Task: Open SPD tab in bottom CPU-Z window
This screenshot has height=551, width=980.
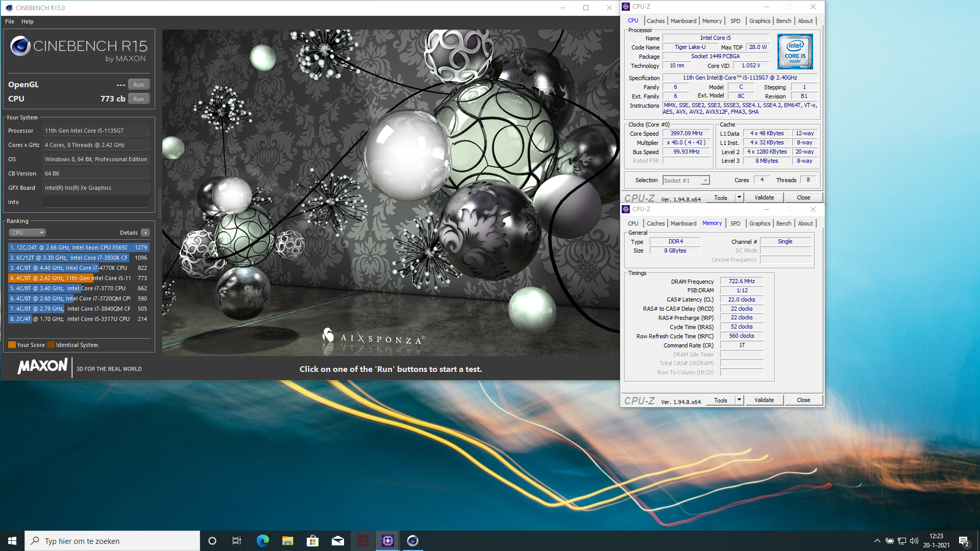Action: (735, 223)
